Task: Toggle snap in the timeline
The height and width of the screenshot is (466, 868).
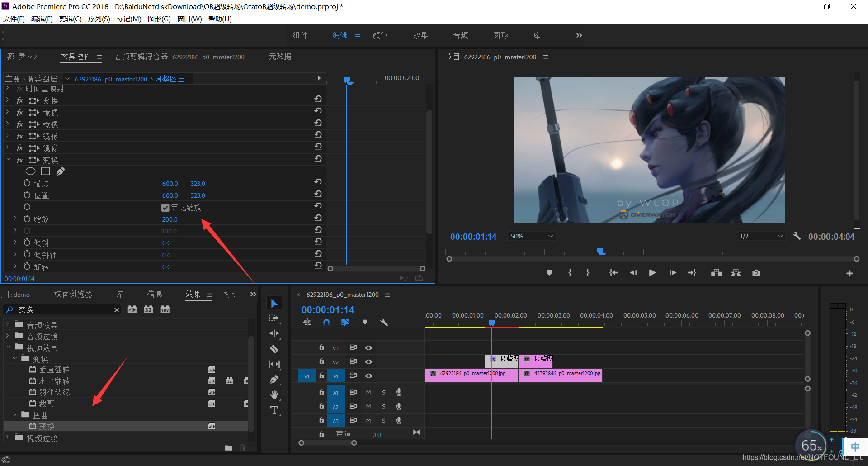Action: point(326,322)
